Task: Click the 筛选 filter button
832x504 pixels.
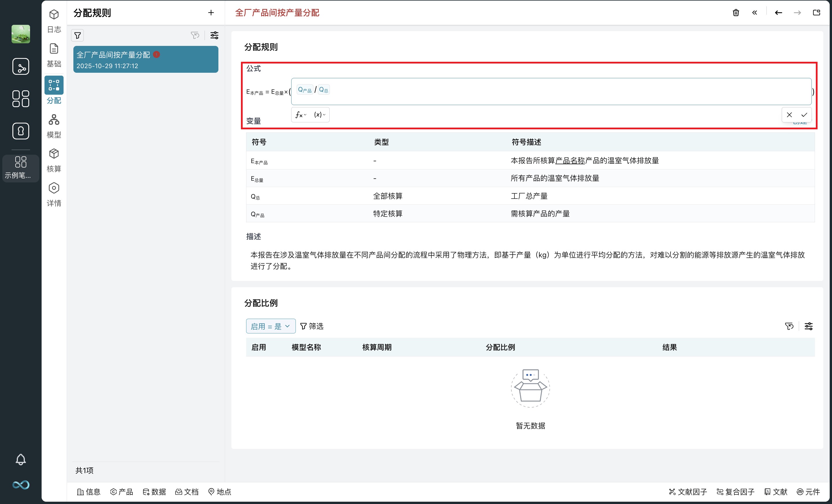Action: (312, 326)
